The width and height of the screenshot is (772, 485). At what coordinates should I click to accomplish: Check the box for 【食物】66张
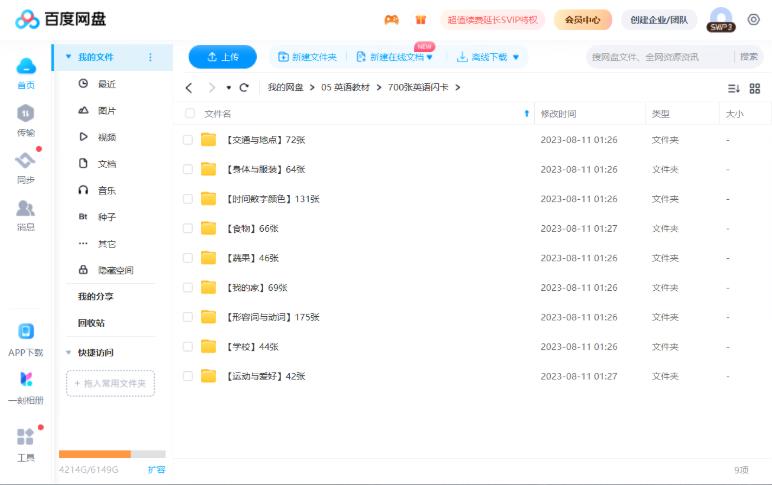188,228
